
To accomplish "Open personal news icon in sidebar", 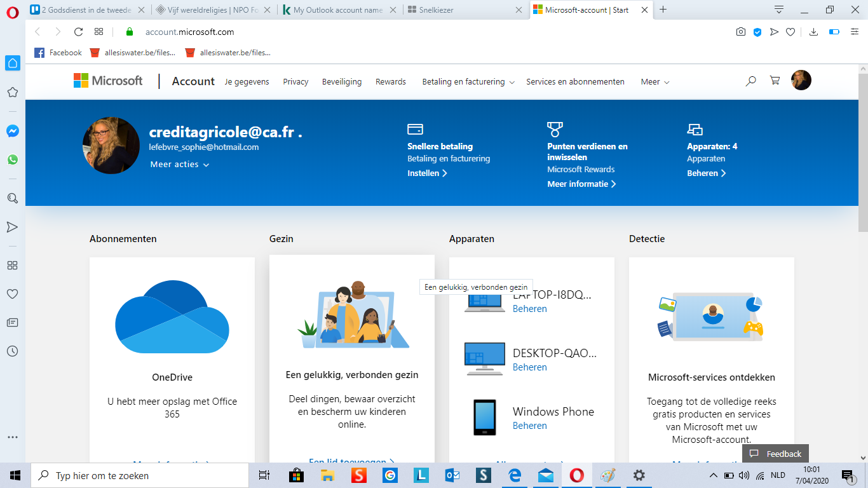I will (12, 322).
